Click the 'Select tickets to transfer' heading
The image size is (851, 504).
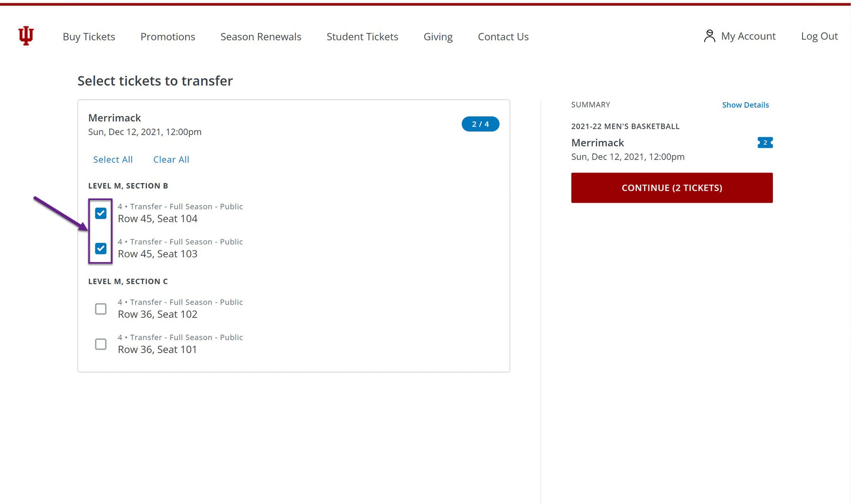[x=155, y=81]
